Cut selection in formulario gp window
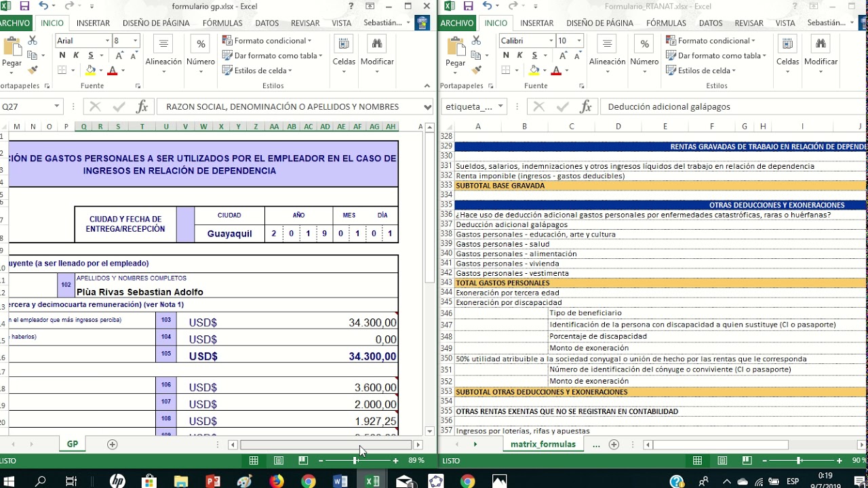The image size is (868, 488). click(32, 41)
